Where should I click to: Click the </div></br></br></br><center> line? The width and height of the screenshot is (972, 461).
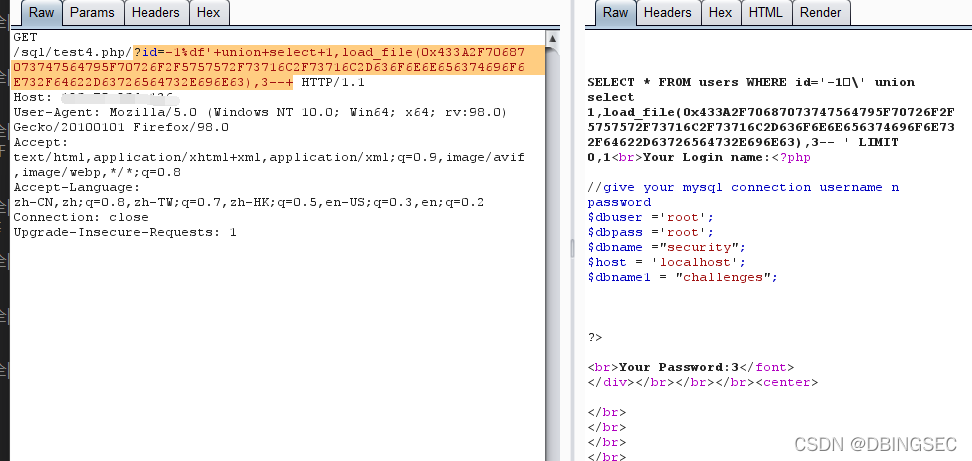703,382
